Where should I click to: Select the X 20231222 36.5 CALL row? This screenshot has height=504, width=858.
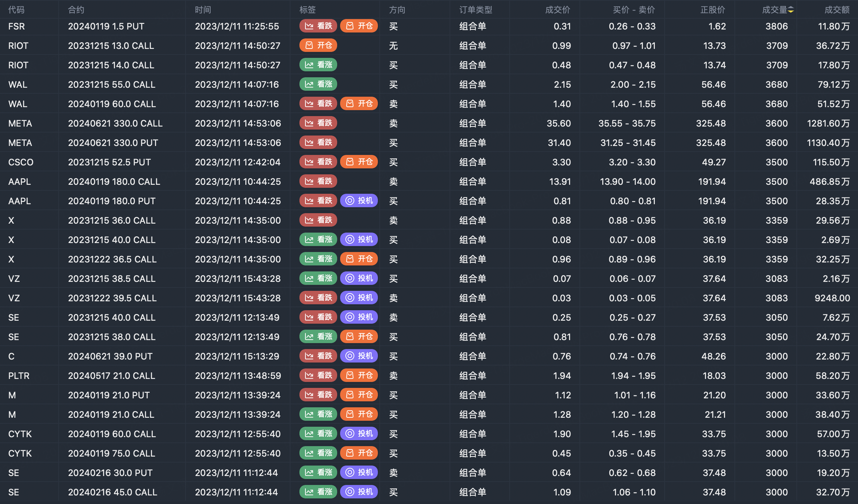112,259
